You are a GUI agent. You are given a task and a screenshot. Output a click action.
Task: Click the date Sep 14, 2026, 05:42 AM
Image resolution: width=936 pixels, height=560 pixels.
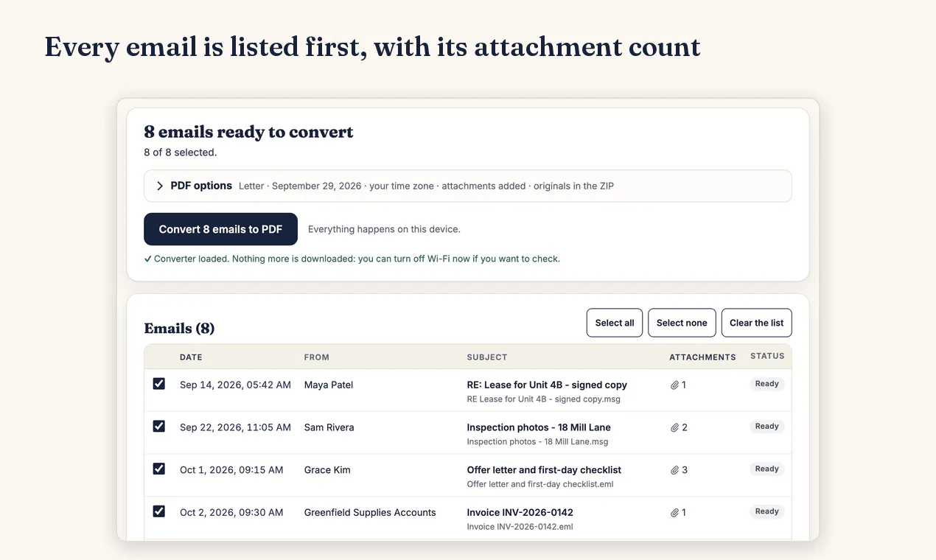(x=235, y=385)
